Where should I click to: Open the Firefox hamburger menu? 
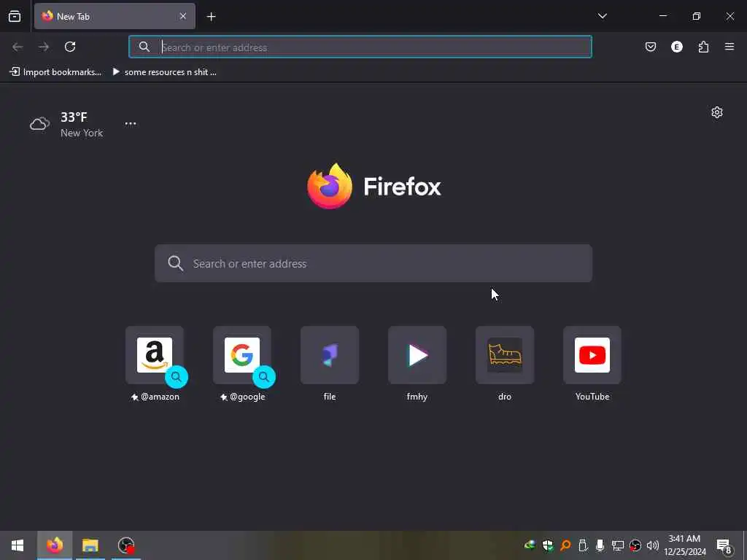pos(729,47)
